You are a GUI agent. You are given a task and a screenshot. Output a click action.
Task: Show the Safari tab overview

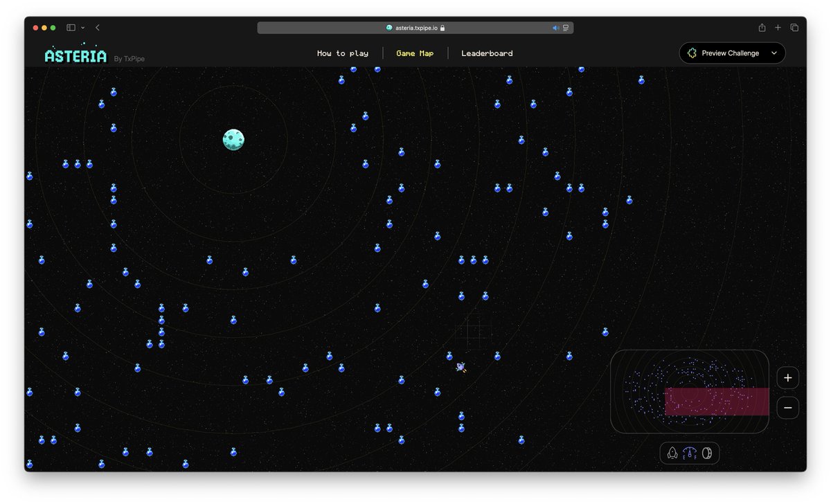[794, 28]
